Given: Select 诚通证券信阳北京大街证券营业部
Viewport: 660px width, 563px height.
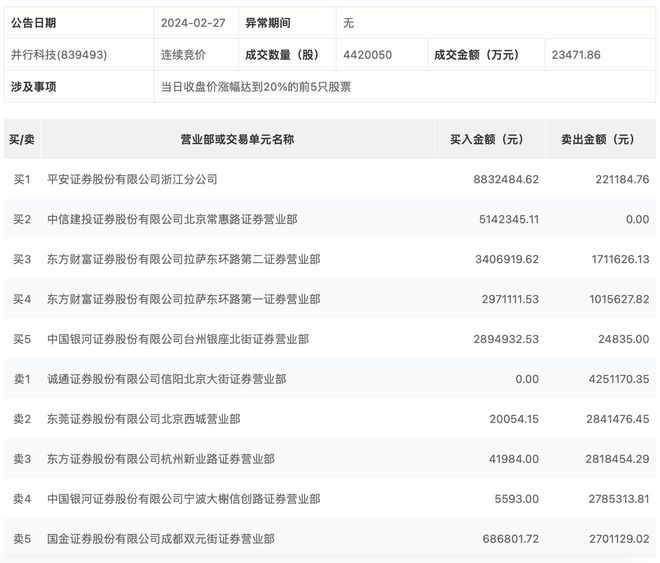Looking at the screenshot, I should 167,379.
